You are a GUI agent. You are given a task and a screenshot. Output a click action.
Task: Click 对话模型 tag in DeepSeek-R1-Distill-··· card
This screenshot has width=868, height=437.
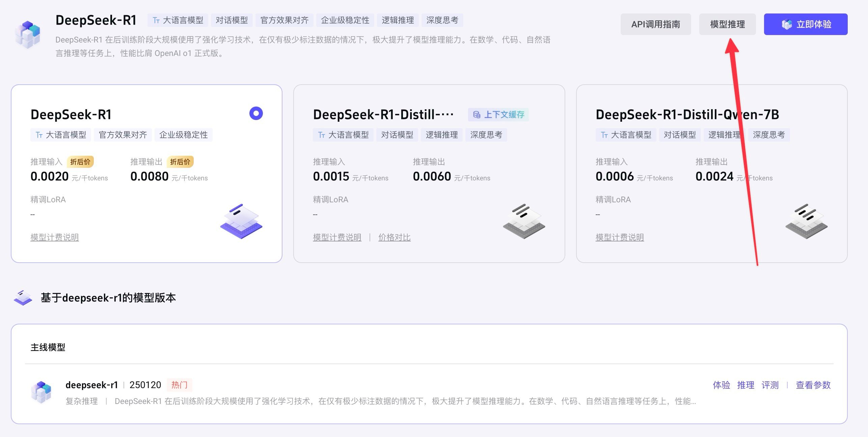[x=397, y=135]
